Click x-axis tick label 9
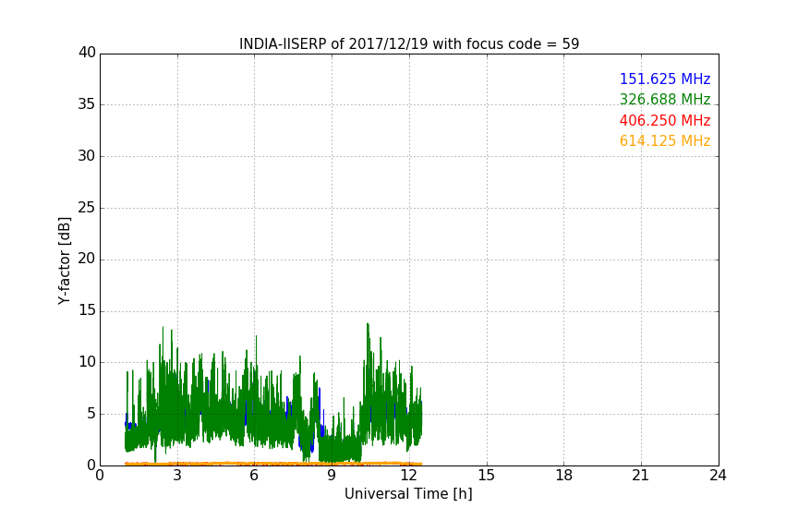 (332, 476)
